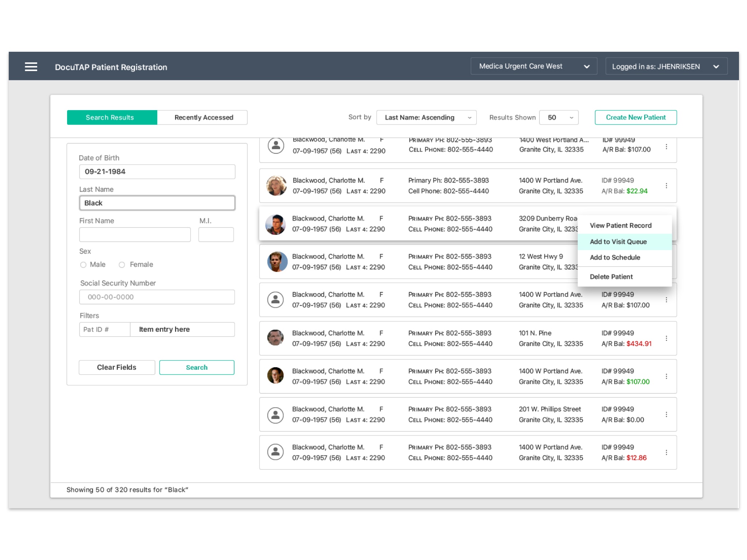The height and width of the screenshot is (560, 747).
Task: Choose Add to Visit Queue menu item
Action: 624,242
